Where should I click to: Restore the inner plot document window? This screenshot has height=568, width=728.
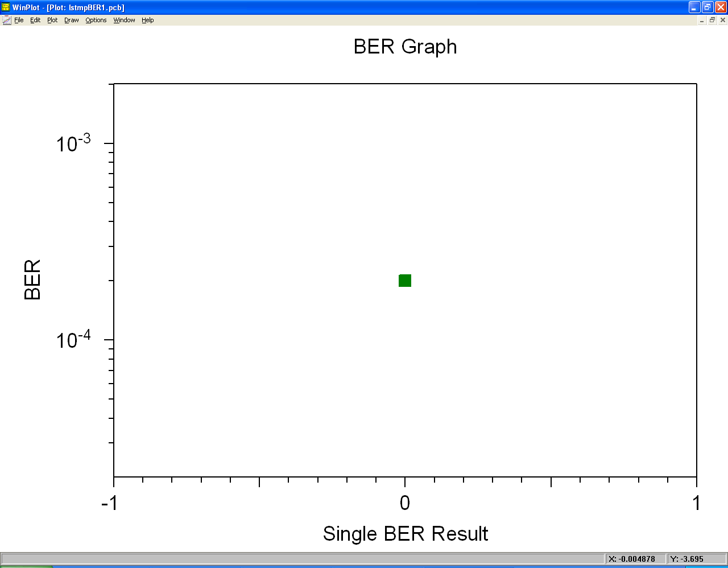(712, 20)
